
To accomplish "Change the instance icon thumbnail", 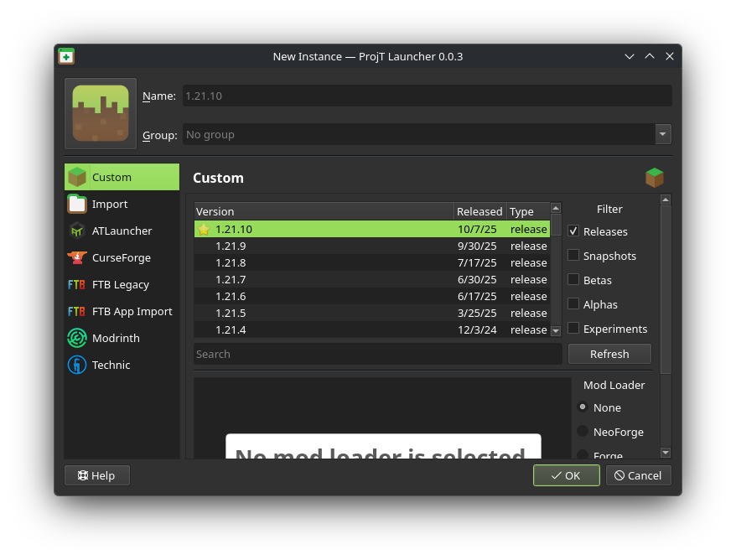I will (100, 112).
